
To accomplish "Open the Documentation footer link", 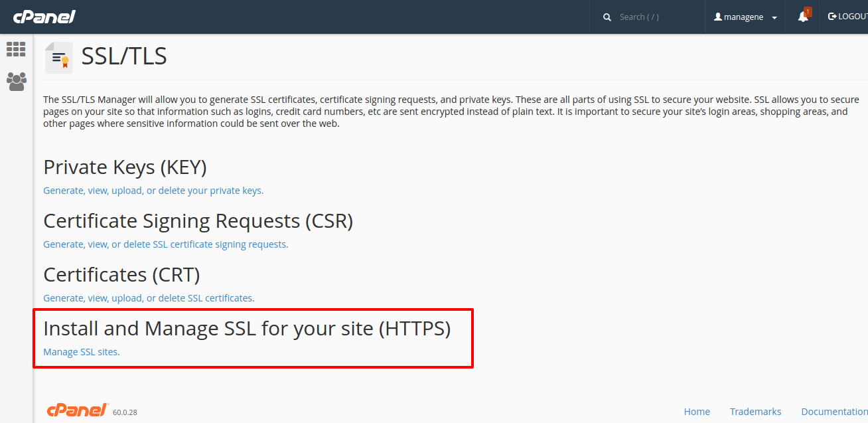I will (x=833, y=412).
